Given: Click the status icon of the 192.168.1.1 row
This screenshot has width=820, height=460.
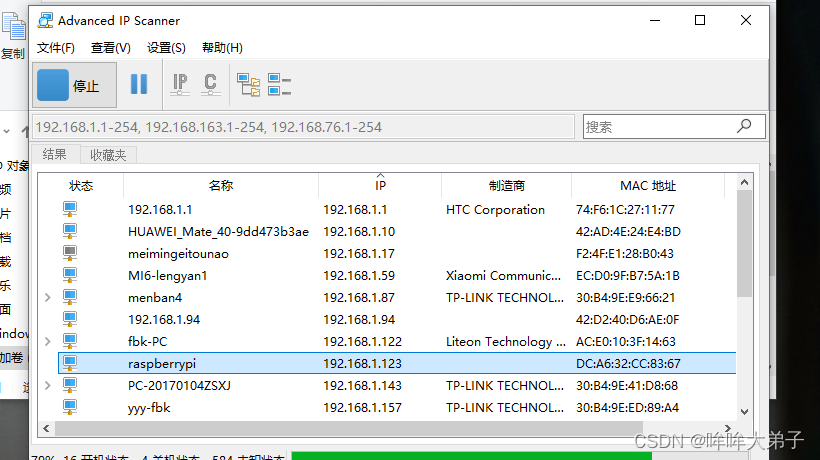Looking at the screenshot, I should (70, 209).
